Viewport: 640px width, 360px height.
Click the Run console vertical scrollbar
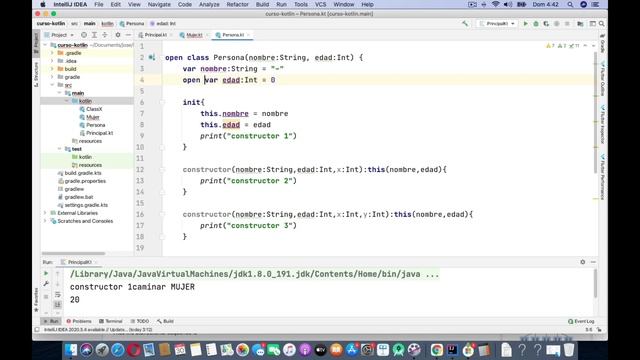(x=596, y=284)
